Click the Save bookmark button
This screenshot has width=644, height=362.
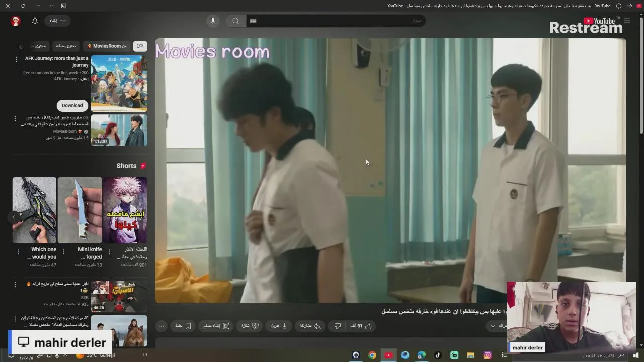(x=183, y=326)
